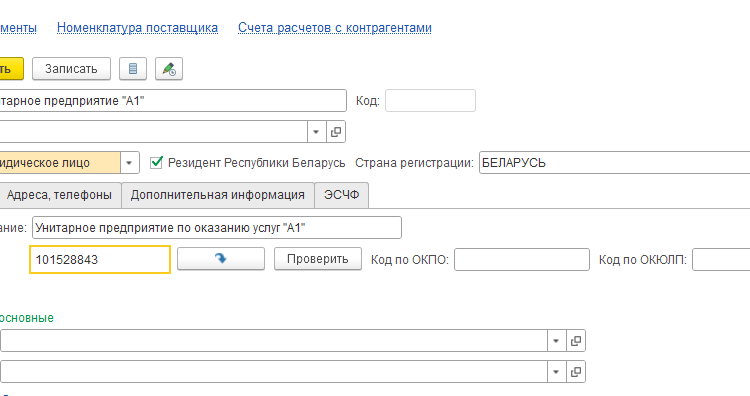Click the Страна регистрации field БЕЛАРУСЬ
The height and width of the screenshot is (396, 750).
tap(614, 163)
